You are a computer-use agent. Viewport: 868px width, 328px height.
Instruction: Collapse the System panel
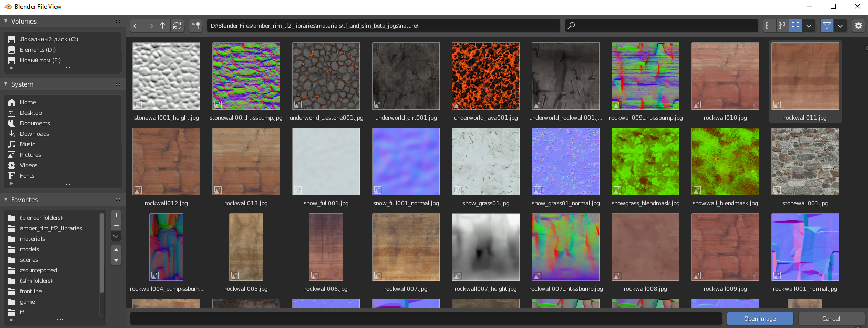[6, 84]
